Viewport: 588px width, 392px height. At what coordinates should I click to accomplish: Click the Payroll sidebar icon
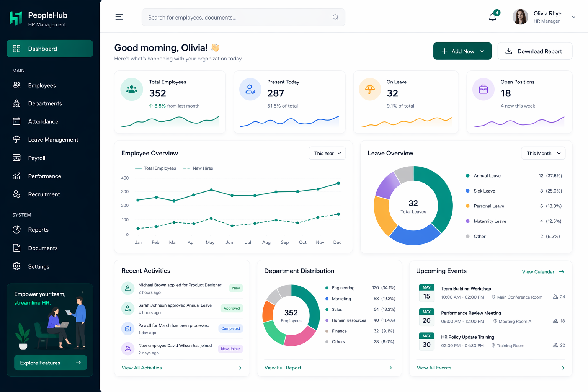(16, 158)
